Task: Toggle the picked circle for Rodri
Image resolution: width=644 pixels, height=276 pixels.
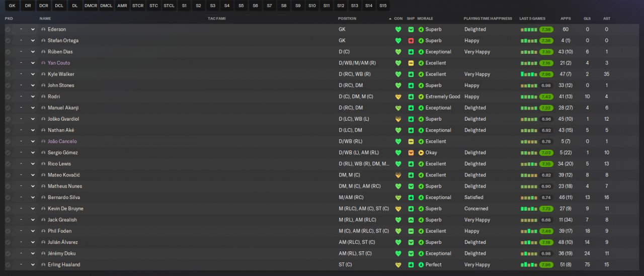Action: (8, 97)
